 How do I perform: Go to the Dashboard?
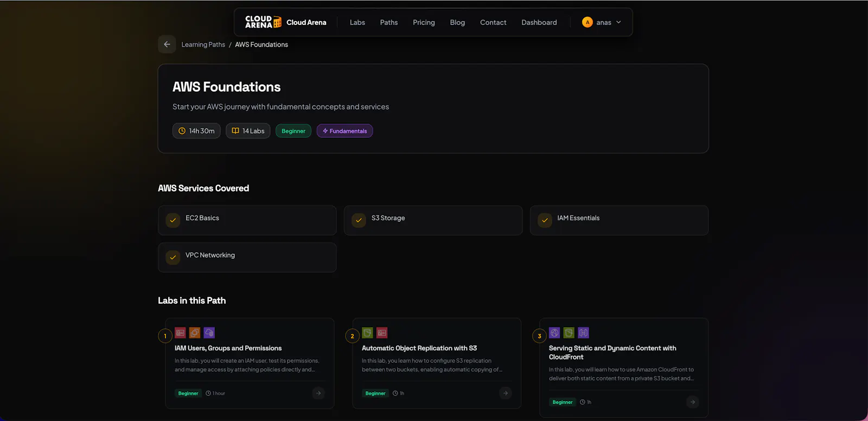(539, 22)
